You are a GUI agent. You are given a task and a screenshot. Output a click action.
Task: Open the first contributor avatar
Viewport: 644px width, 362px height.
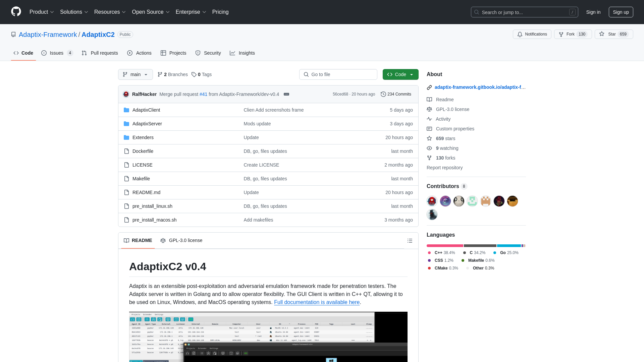click(432, 201)
